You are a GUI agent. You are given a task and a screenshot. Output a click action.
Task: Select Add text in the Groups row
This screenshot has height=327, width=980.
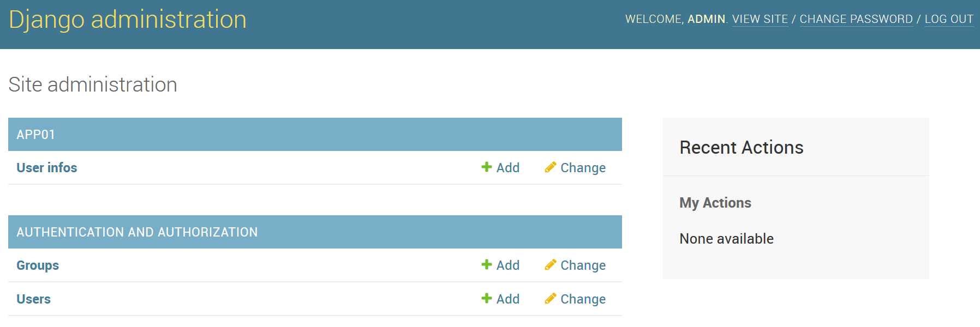(x=507, y=265)
